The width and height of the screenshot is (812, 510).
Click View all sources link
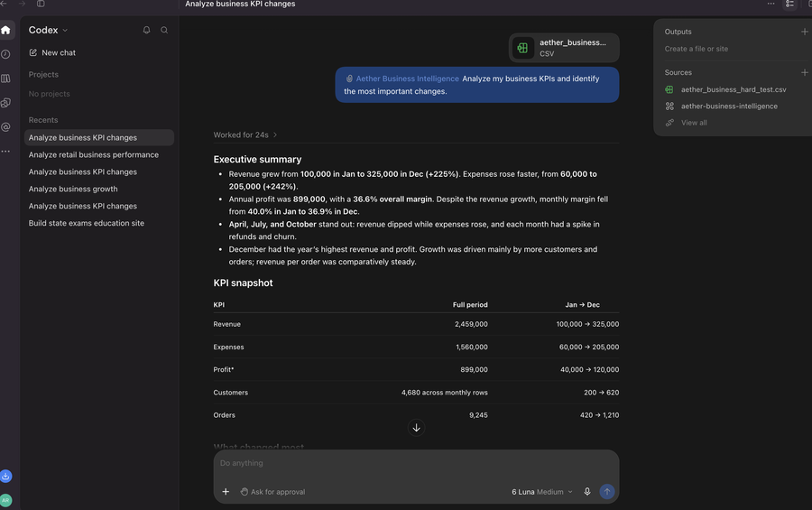[x=694, y=123]
